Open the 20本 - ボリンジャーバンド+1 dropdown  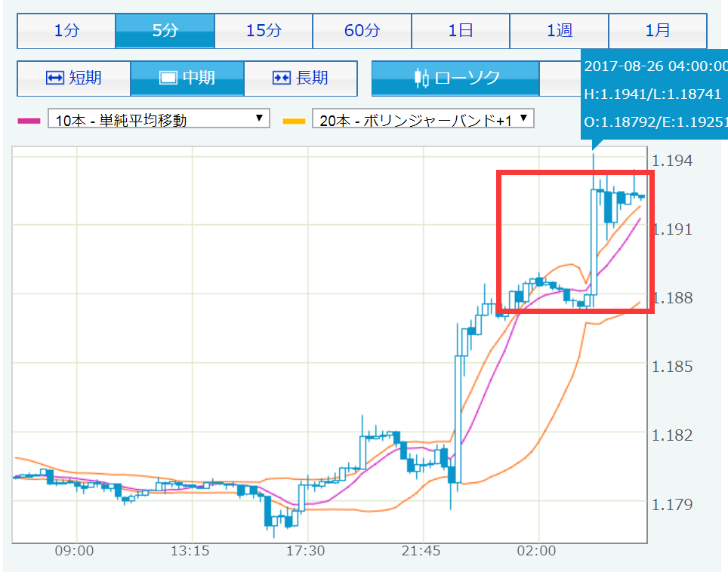[x=423, y=118]
